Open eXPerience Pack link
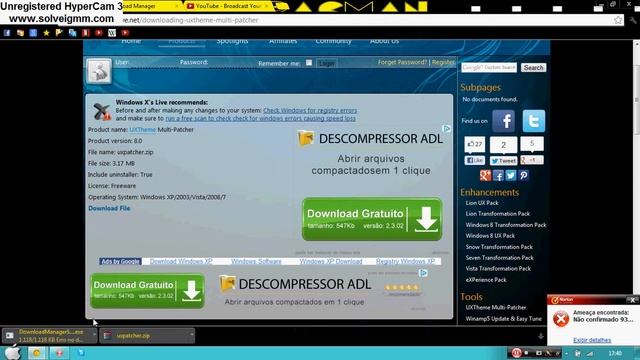This screenshot has height=360, width=640. [486, 280]
